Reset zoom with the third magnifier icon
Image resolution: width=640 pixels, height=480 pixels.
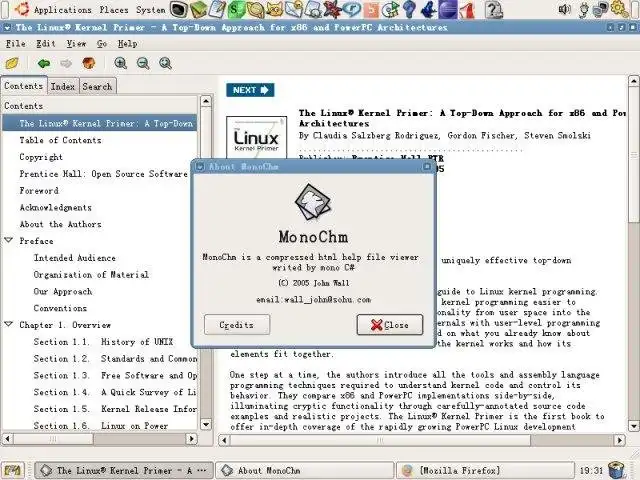(165, 63)
